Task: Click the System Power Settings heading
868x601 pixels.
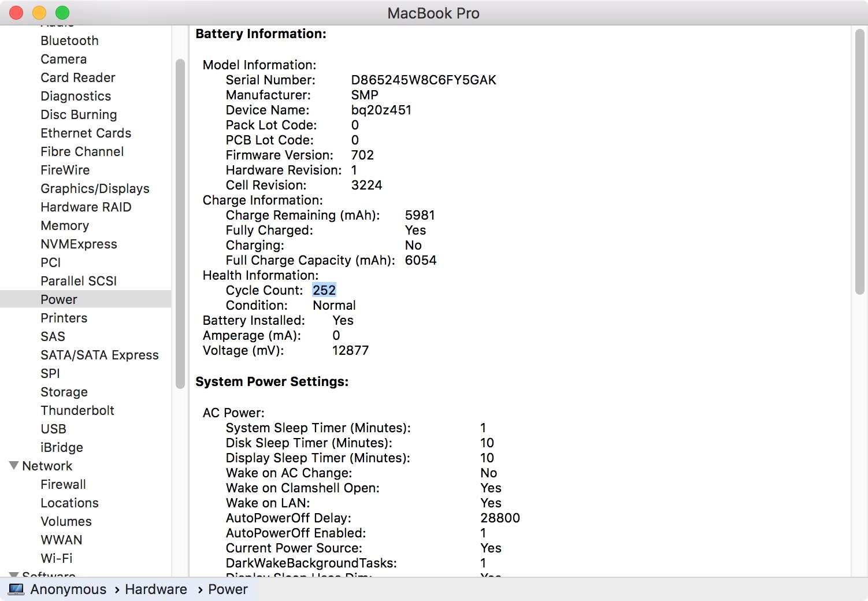Action: point(272,381)
